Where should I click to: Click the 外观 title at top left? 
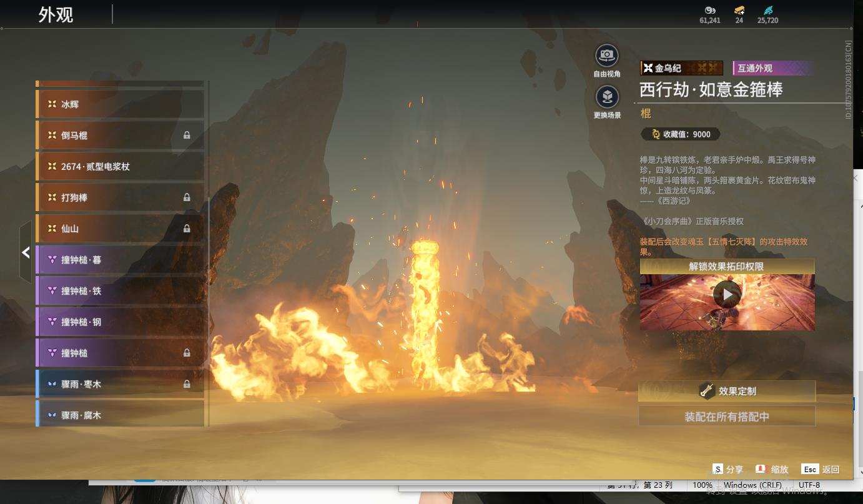pos(56,14)
